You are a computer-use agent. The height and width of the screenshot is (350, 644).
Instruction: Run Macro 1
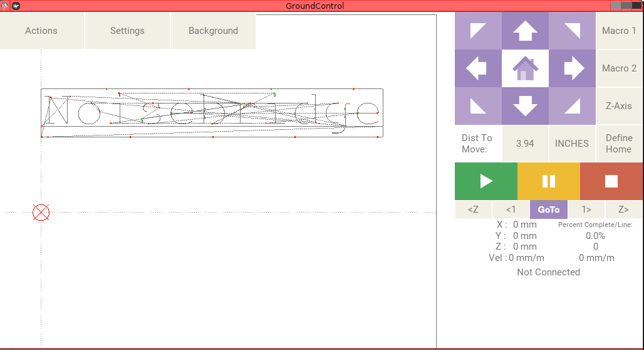(619, 31)
